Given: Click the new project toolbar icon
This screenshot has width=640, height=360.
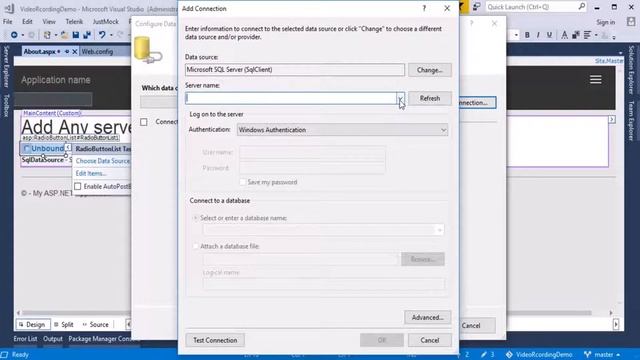Looking at the screenshot, I should click(x=47, y=35).
